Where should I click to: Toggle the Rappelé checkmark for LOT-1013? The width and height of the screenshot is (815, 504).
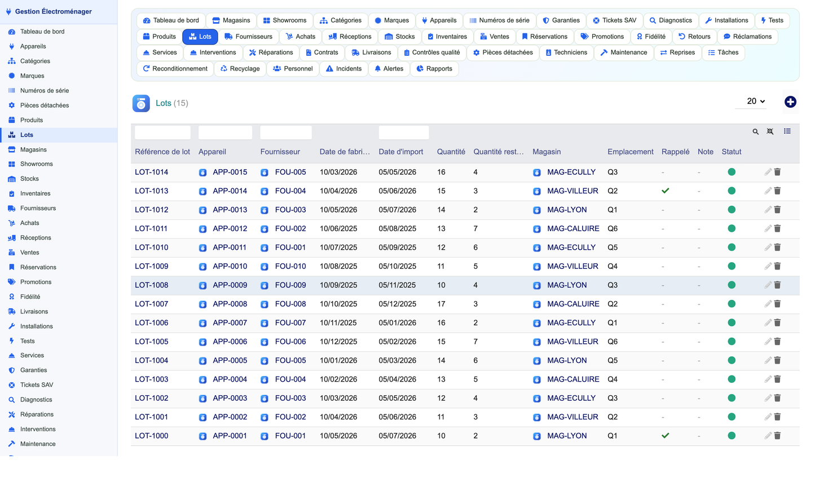coord(666,191)
